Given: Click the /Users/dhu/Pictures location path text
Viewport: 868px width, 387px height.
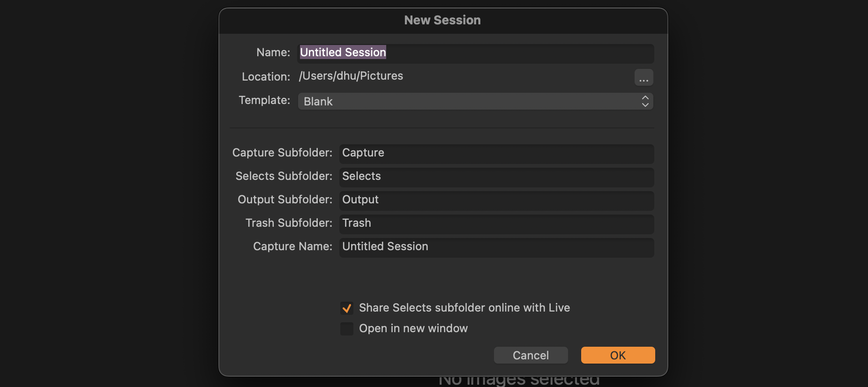Looking at the screenshot, I should 351,76.
